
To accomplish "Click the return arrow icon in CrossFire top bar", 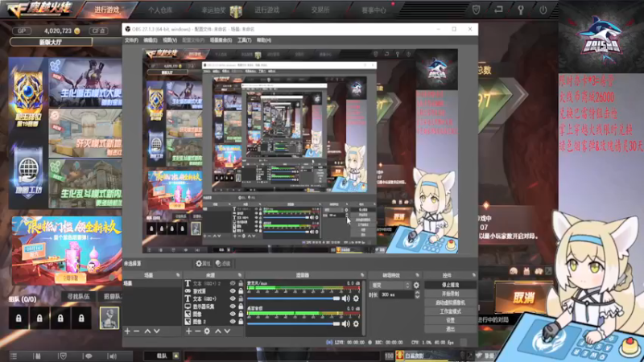I will click(498, 10).
